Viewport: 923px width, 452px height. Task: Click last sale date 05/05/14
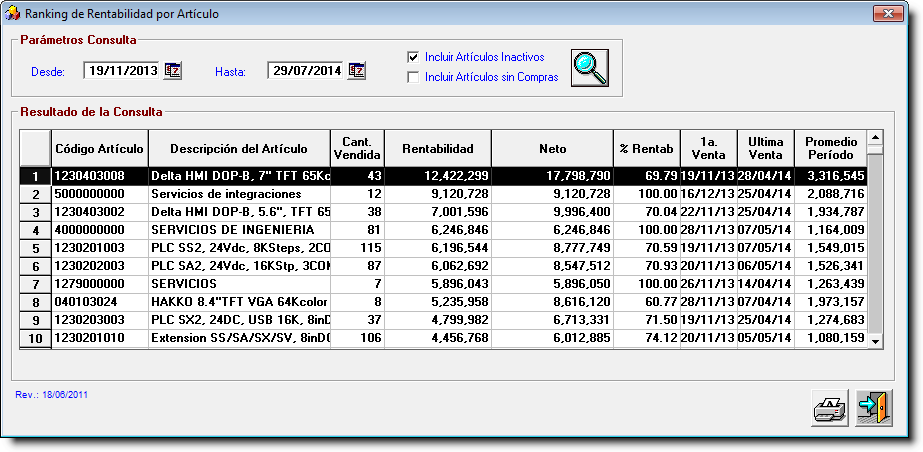pos(766,338)
